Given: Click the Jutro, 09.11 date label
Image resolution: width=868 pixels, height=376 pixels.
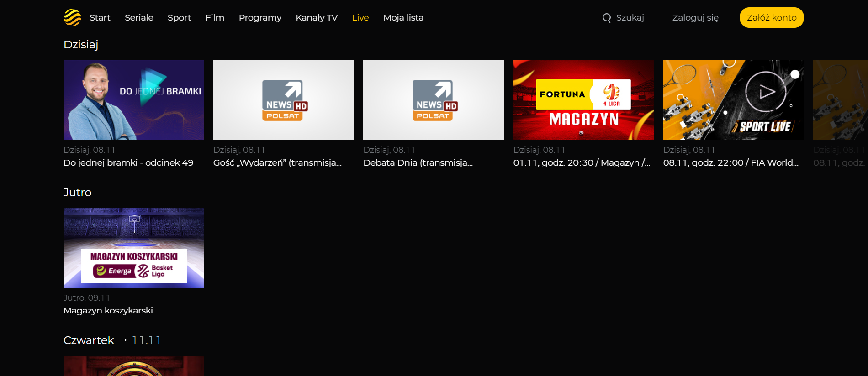Looking at the screenshot, I should pyautogui.click(x=86, y=298).
